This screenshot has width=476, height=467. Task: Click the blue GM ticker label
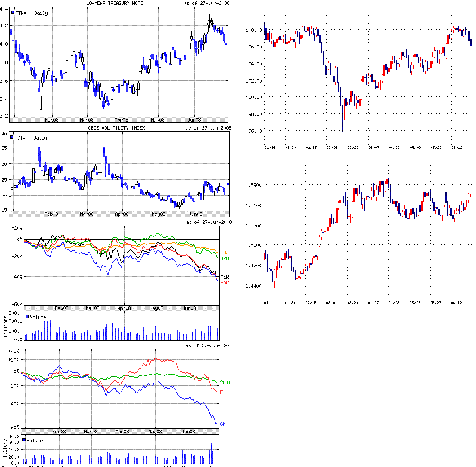pos(223,424)
